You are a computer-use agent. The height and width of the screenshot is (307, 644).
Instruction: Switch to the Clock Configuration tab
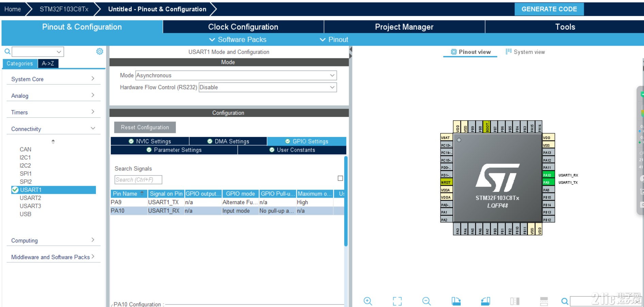[x=243, y=27]
